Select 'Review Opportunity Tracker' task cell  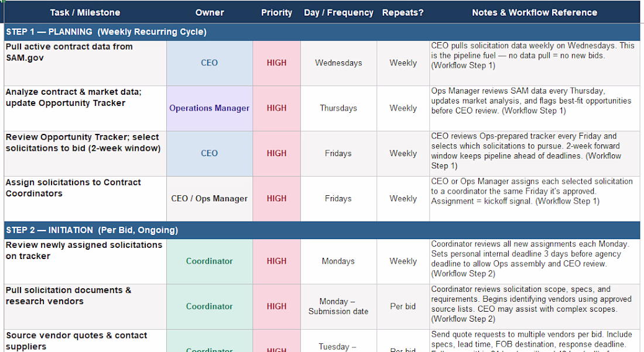click(x=85, y=153)
